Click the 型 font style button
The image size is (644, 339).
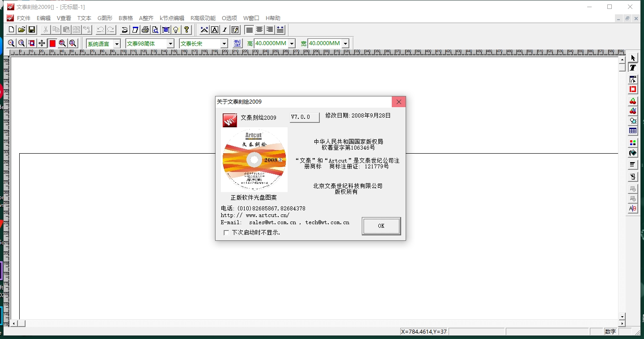coord(237,43)
